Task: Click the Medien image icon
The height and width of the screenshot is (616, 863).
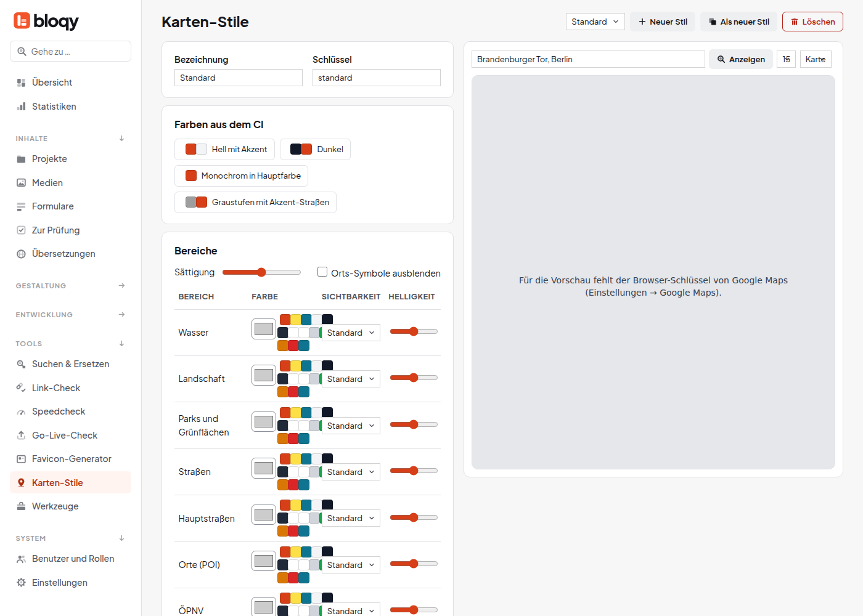Action: click(21, 183)
